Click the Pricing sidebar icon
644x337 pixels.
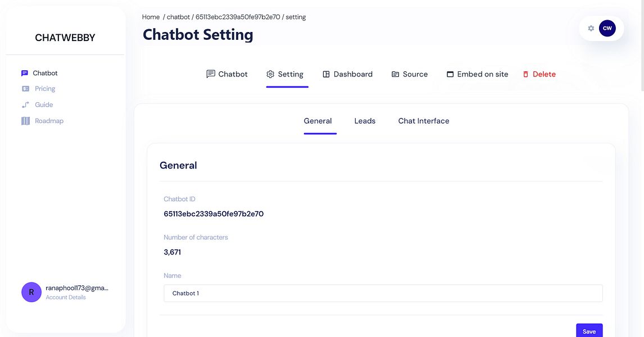tap(25, 89)
